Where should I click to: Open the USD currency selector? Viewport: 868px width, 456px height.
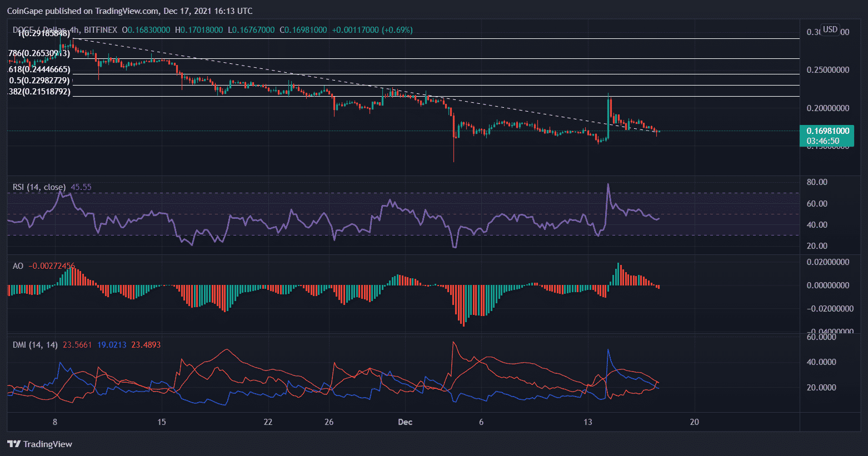point(830,29)
